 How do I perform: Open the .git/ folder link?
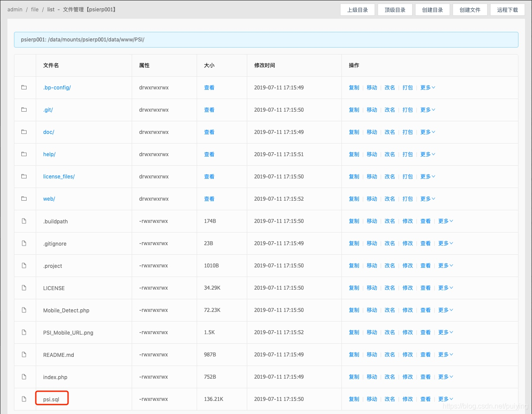click(48, 109)
